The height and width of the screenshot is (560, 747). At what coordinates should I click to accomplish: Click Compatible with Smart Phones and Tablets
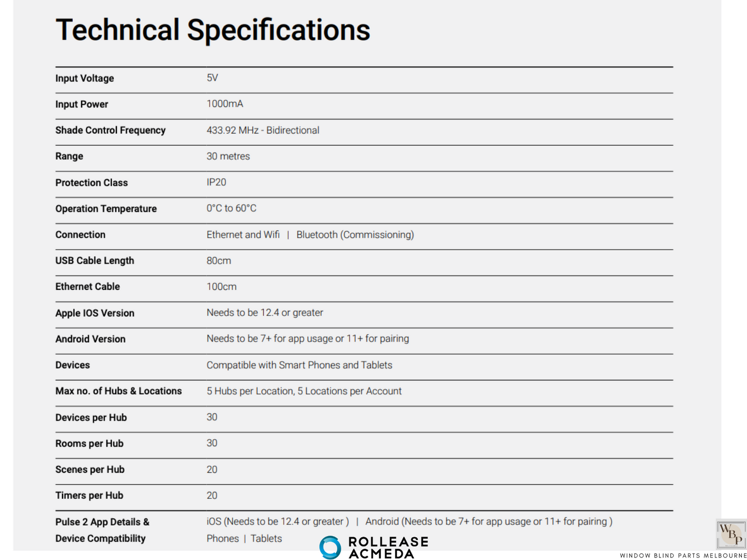[x=299, y=365]
